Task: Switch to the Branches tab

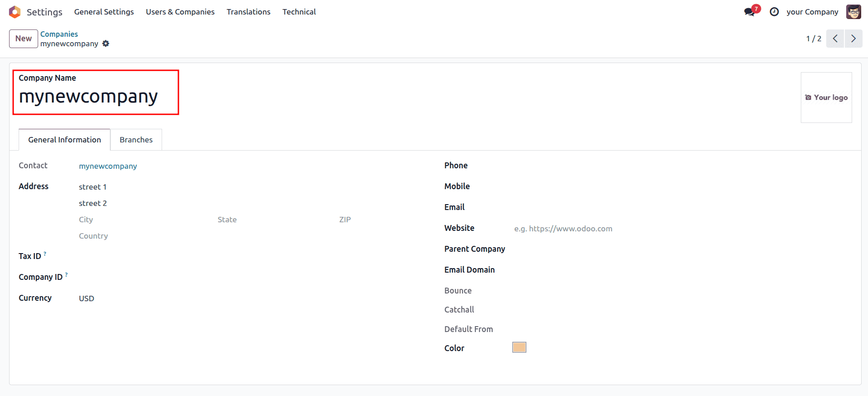Action: click(136, 140)
